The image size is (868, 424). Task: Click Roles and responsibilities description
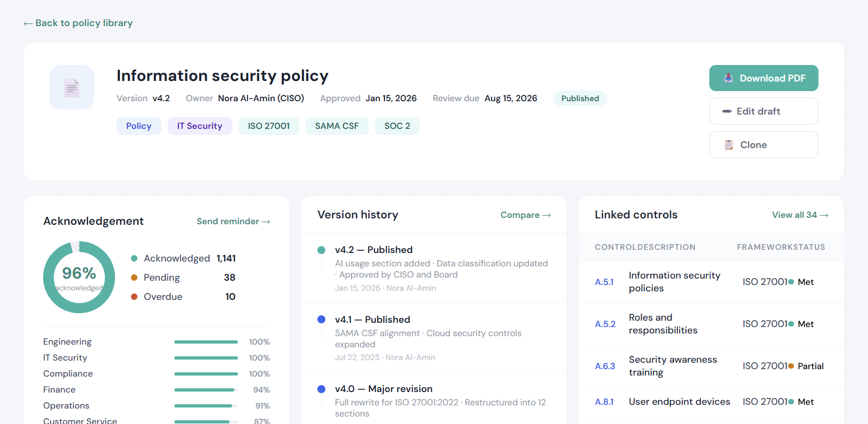pyautogui.click(x=663, y=324)
